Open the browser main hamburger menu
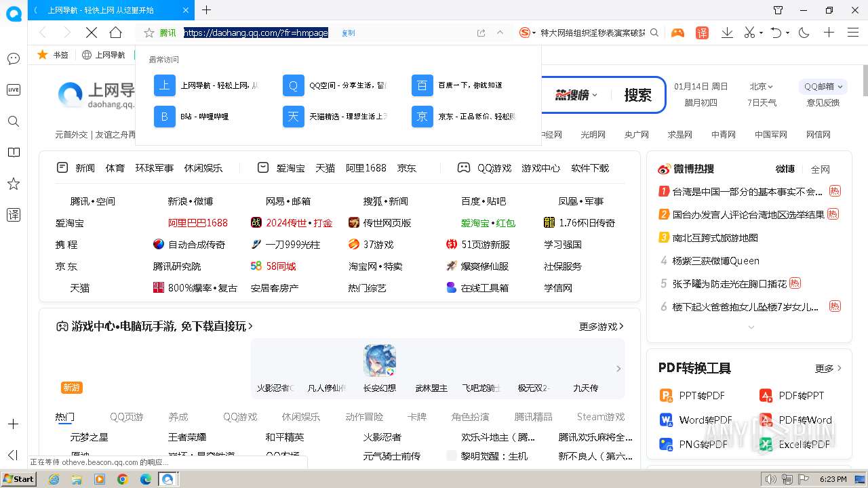The image size is (868, 488). [x=853, y=33]
